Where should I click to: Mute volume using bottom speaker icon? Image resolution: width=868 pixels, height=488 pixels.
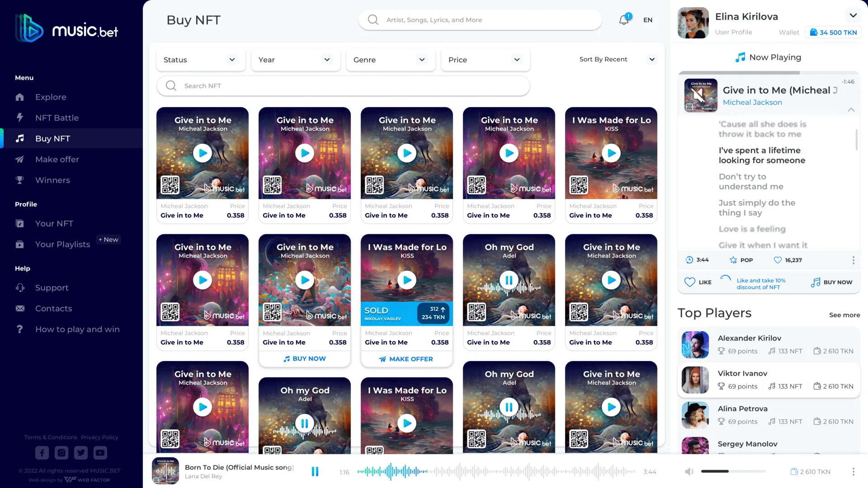(x=689, y=472)
